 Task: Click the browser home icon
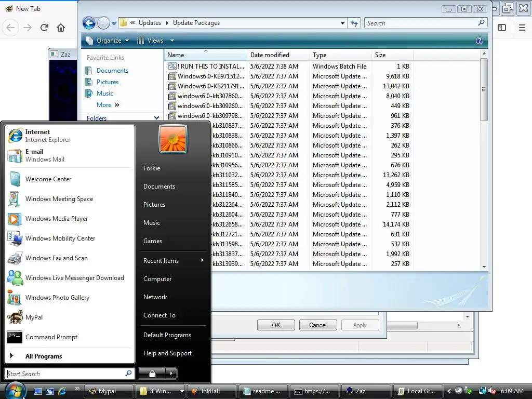(61, 28)
